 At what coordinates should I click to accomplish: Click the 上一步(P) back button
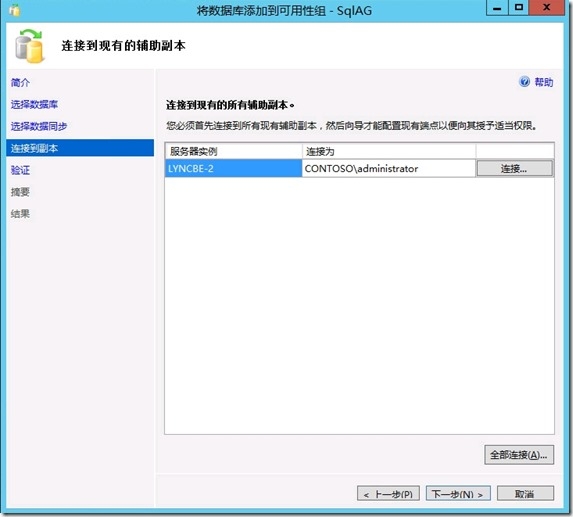click(x=388, y=494)
